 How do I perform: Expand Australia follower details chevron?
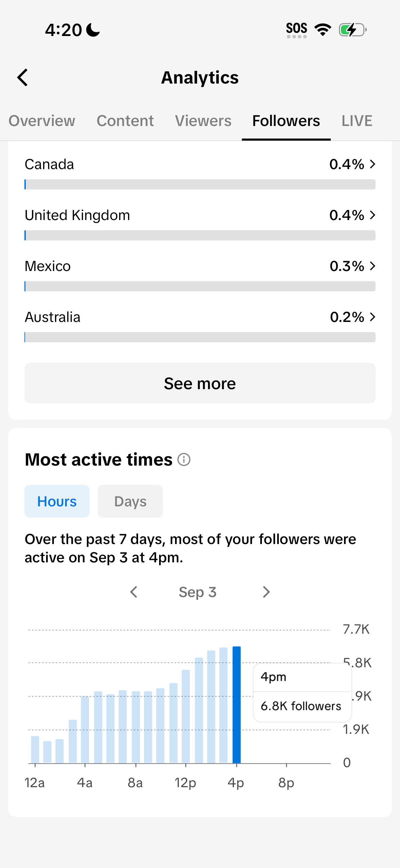pos(373,317)
